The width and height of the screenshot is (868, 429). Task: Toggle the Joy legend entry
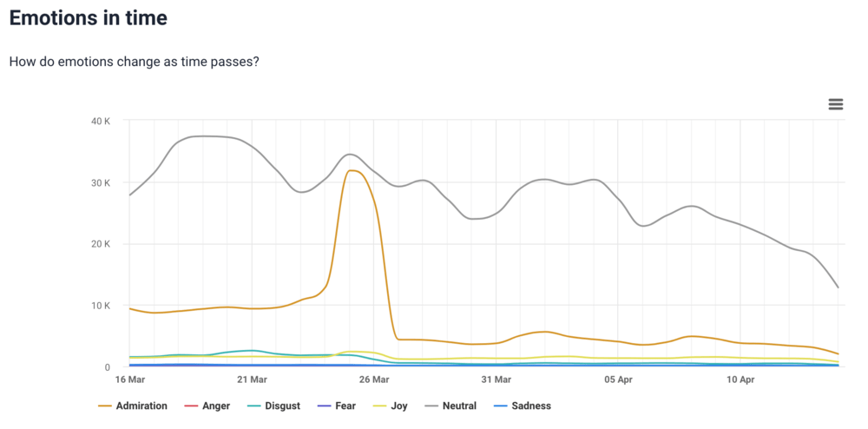click(x=399, y=406)
